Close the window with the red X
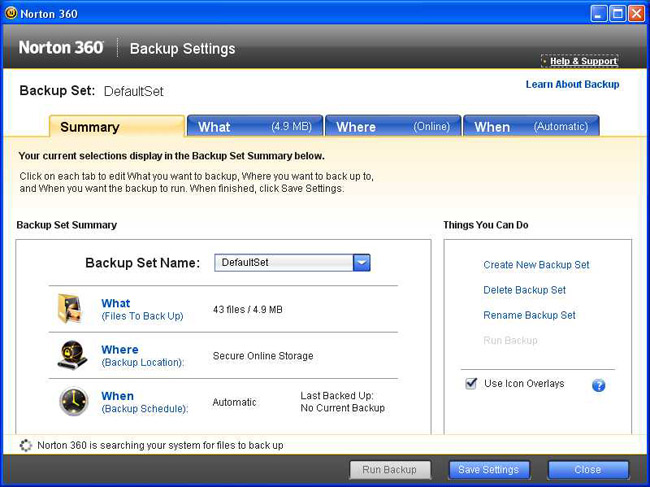Viewport: 650px width, 487px height. (636, 14)
